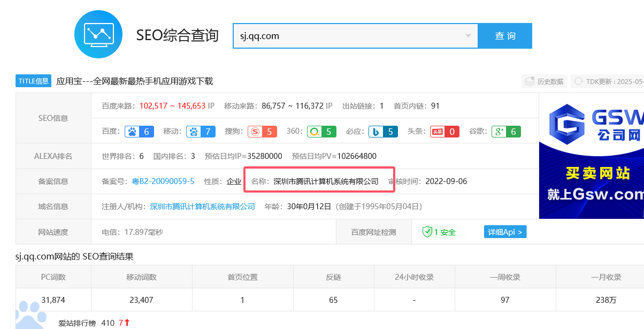Click PC词数 value 31,874
Image resolution: width=644 pixels, height=329 pixels.
tap(53, 300)
